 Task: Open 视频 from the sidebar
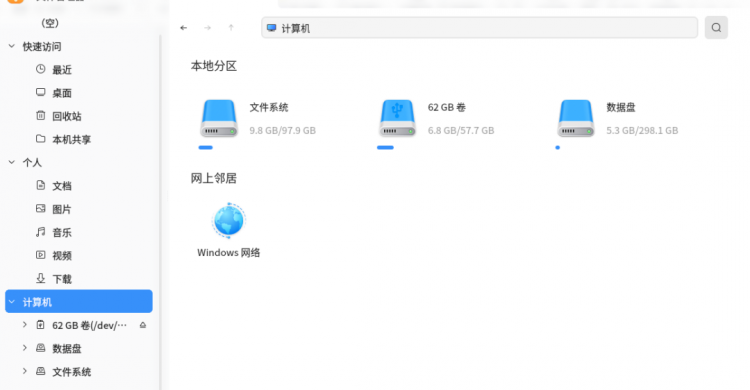tap(62, 256)
